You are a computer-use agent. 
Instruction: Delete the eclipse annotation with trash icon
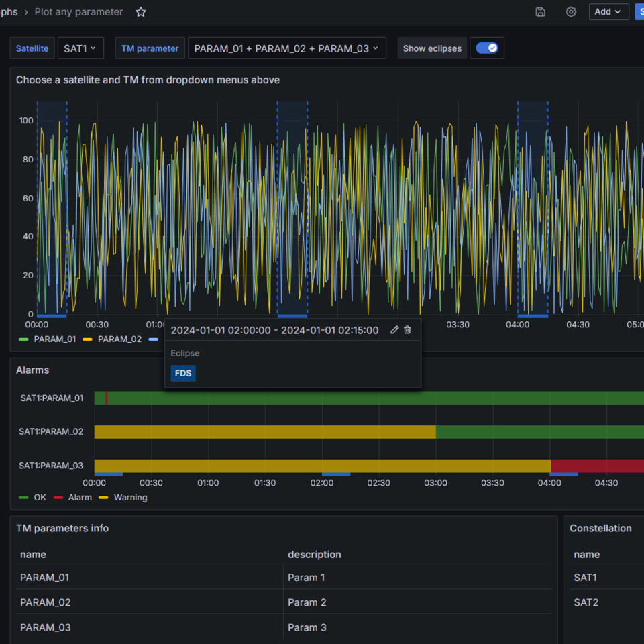tap(407, 330)
